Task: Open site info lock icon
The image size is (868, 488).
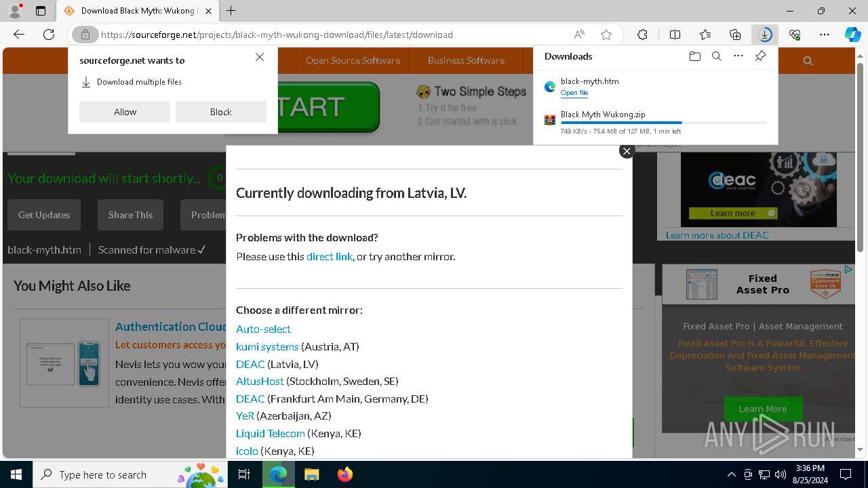Action: [x=85, y=35]
